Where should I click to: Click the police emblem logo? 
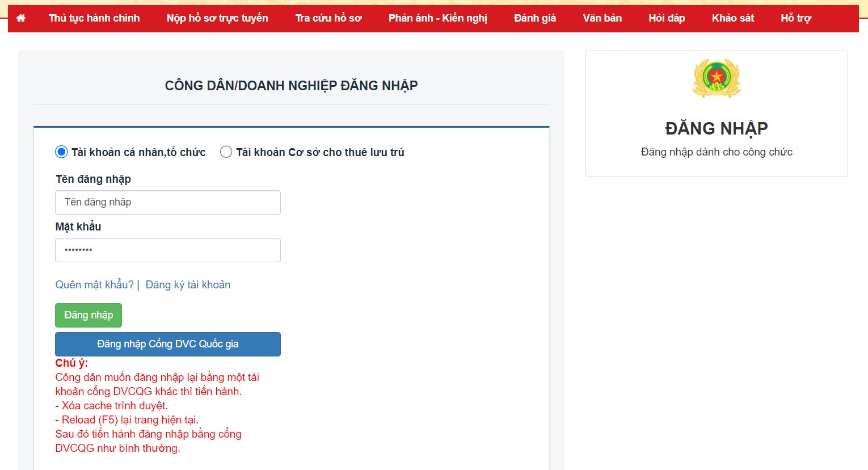(x=717, y=78)
